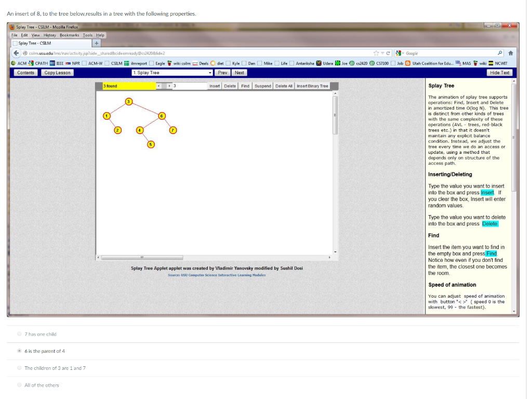
Task: Click the Firefox home icon
Action: [510, 53]
